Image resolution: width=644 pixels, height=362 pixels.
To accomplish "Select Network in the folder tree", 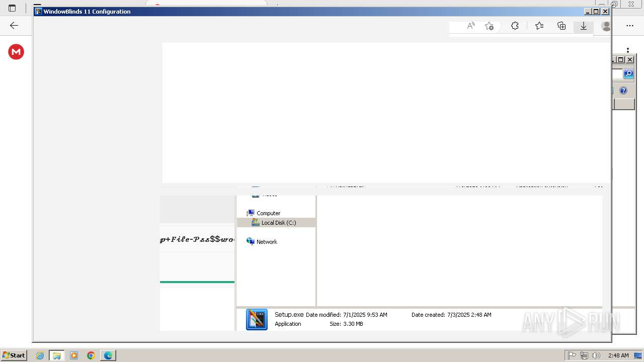I will tap(262, 242).
